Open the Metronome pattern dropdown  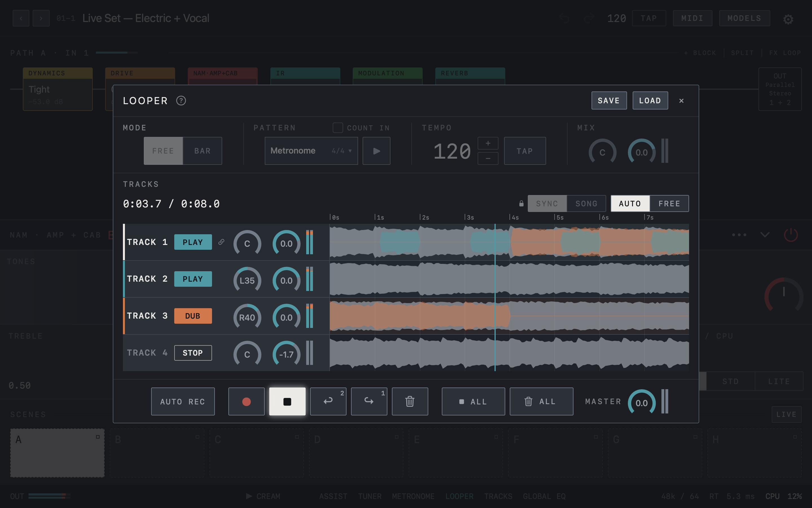(x=311, y=151)
